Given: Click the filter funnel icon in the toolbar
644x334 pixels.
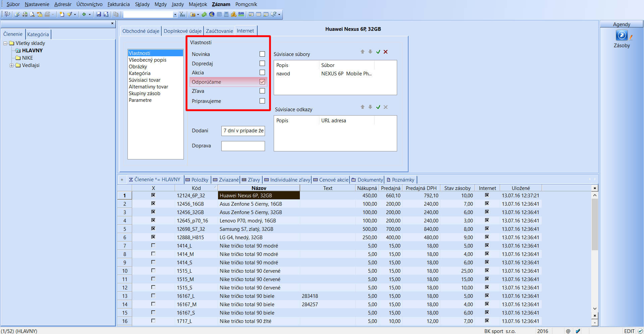Looking at the screenshot, I should point(182,14).
